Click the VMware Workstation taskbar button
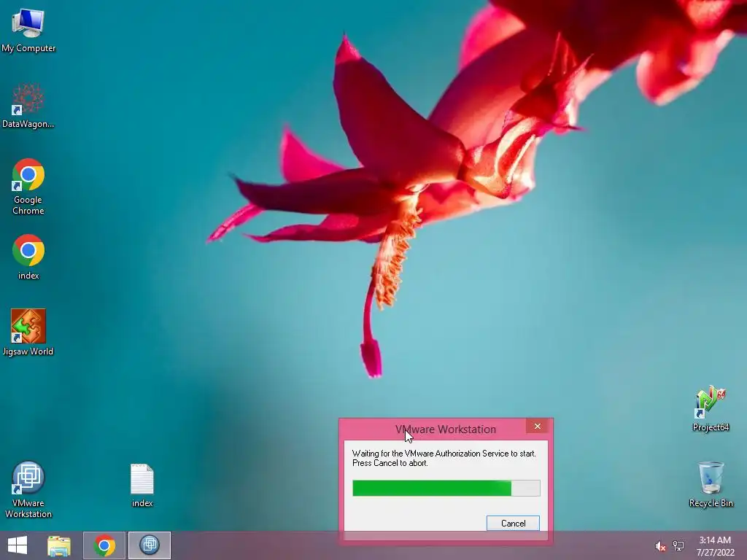 149,545
